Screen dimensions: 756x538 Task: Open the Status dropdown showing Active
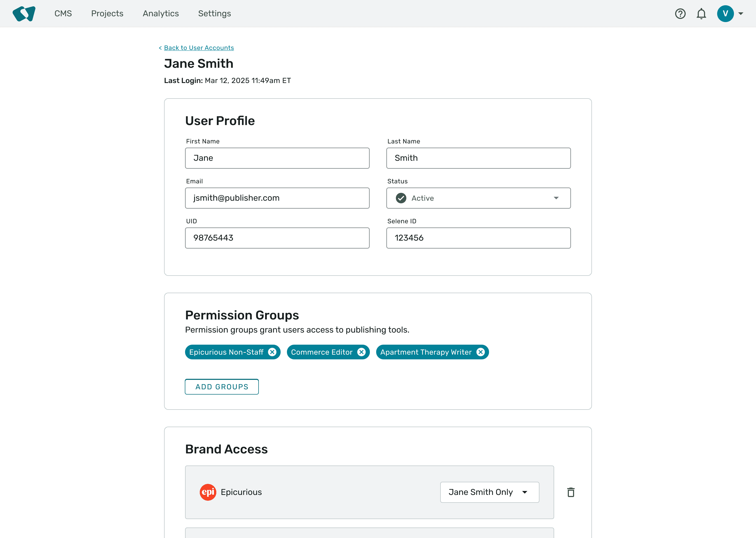(478, 198)
